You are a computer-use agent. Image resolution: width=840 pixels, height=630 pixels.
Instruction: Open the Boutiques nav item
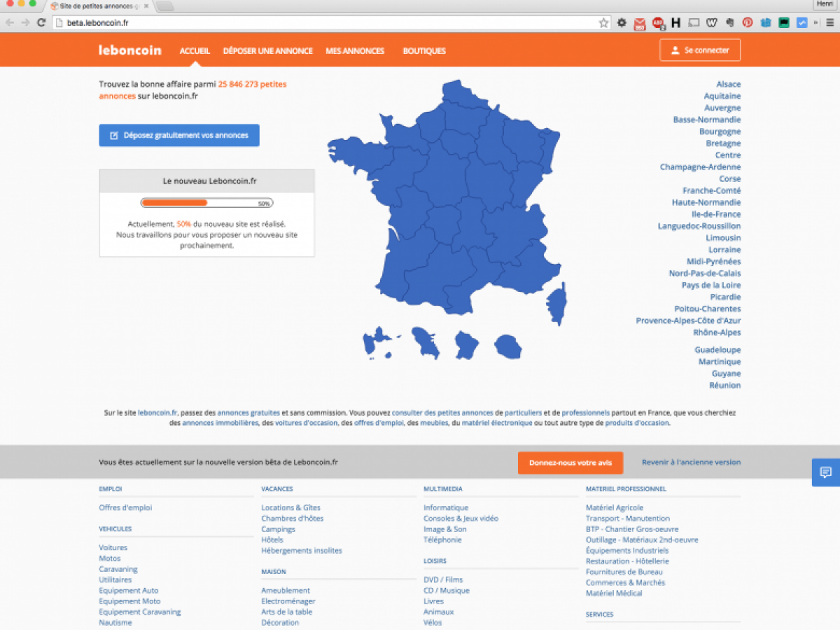click(424, 51)
